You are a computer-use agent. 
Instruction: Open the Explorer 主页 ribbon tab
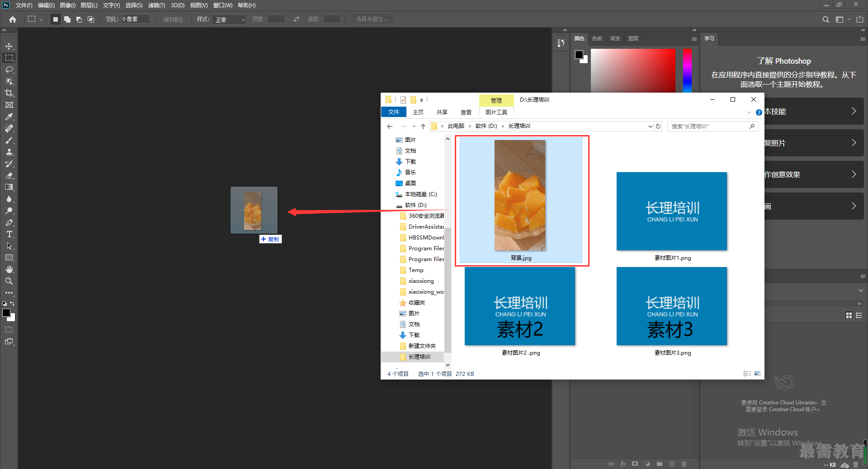[418, 112]
